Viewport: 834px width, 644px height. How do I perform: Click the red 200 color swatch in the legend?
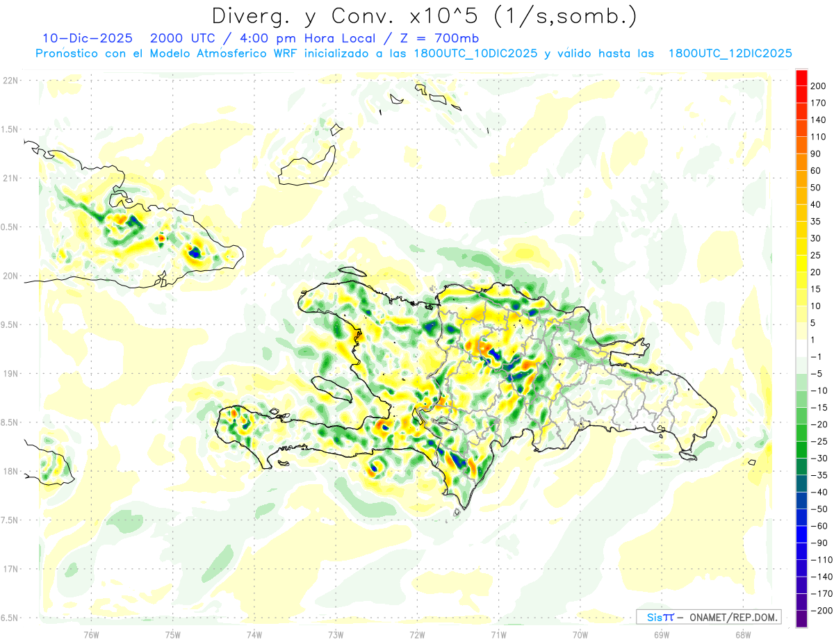click(801, 77)
